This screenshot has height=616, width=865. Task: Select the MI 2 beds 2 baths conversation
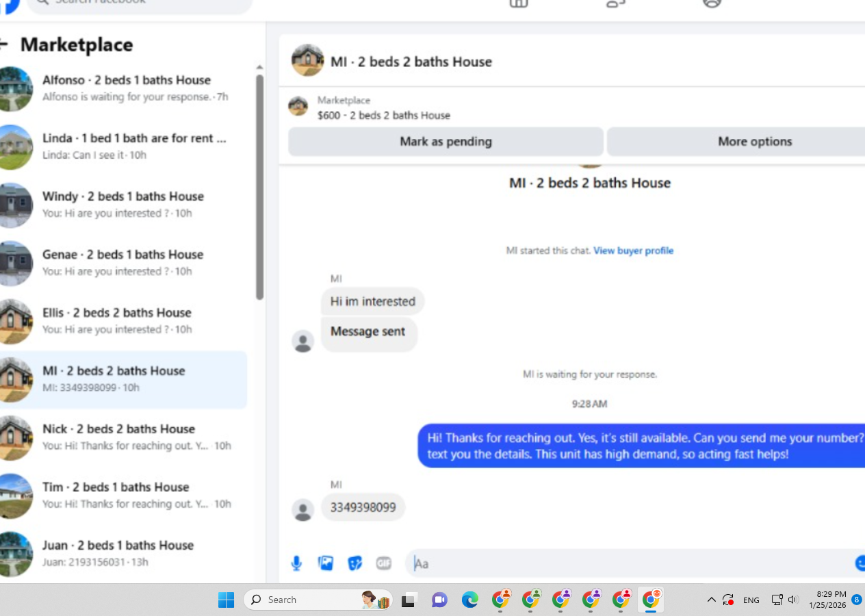123,379
